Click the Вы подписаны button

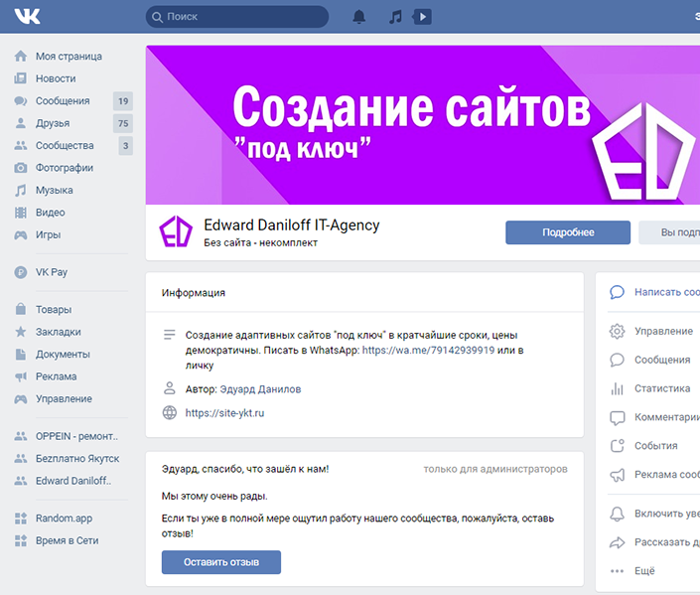pyautogui.click(x=669, y=232)
